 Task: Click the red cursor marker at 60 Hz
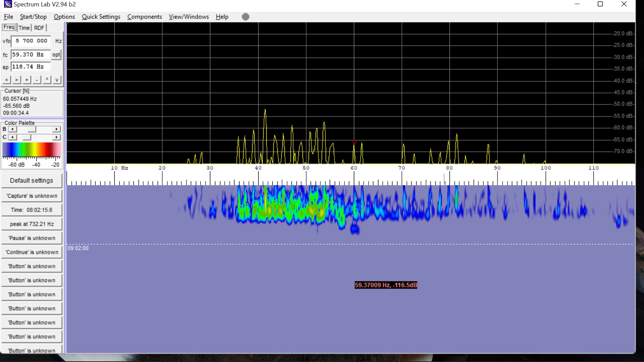click(x=354, y=142)
